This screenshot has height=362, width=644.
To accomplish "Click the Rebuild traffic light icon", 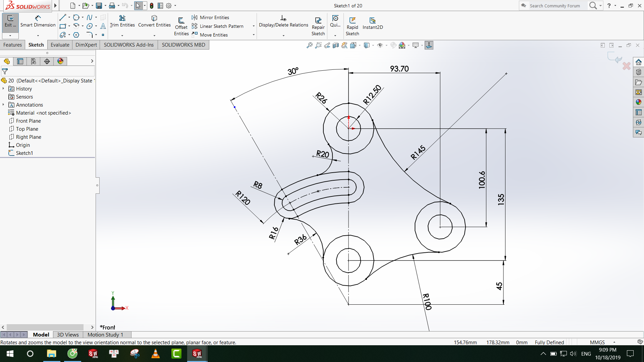I will point(152,6).
